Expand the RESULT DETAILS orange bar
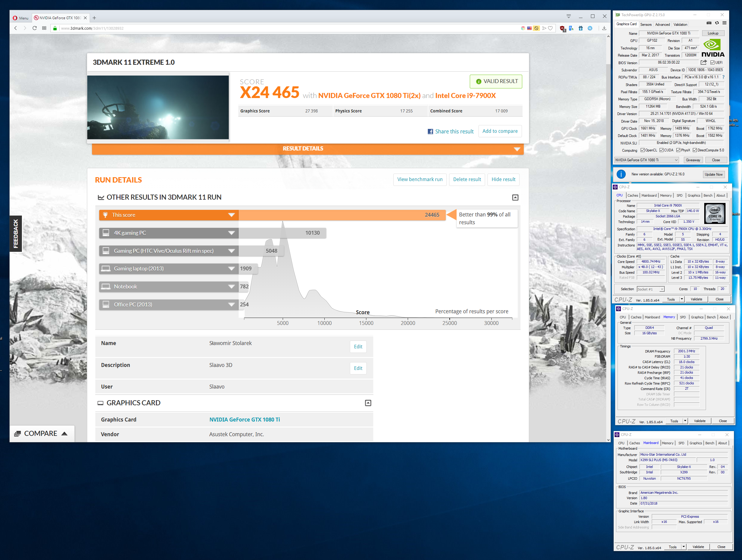This screenshot has width=742, height=560. click(308, 149)
